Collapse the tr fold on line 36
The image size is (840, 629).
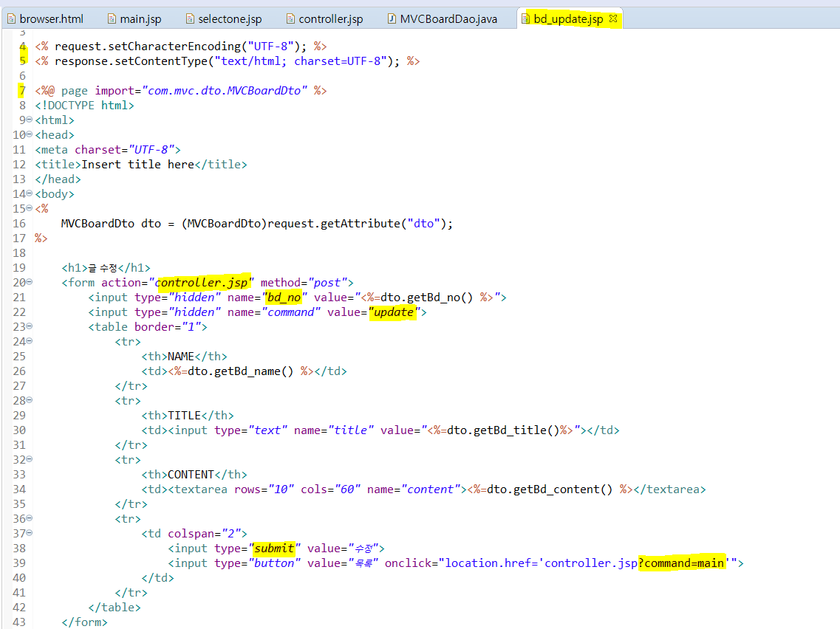30,518
